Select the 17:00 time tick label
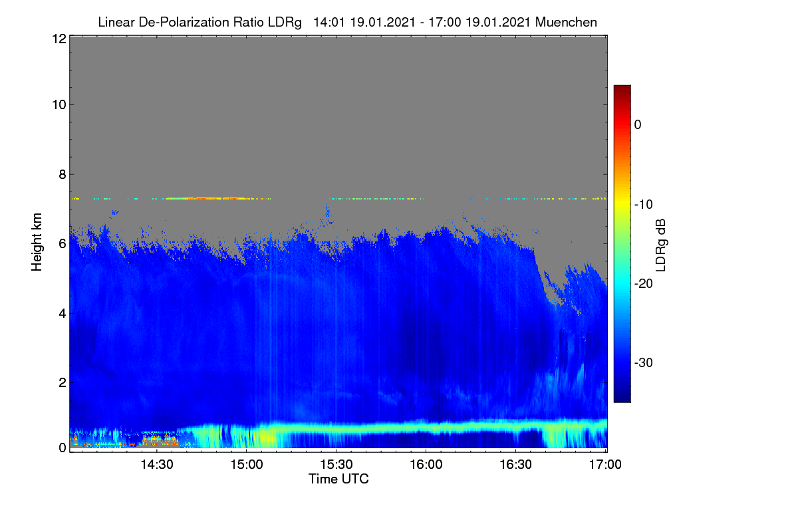 coord(602,465)
